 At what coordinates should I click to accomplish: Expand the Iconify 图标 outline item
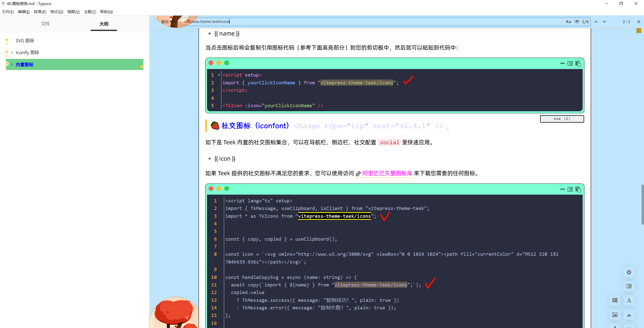[12, 53]
